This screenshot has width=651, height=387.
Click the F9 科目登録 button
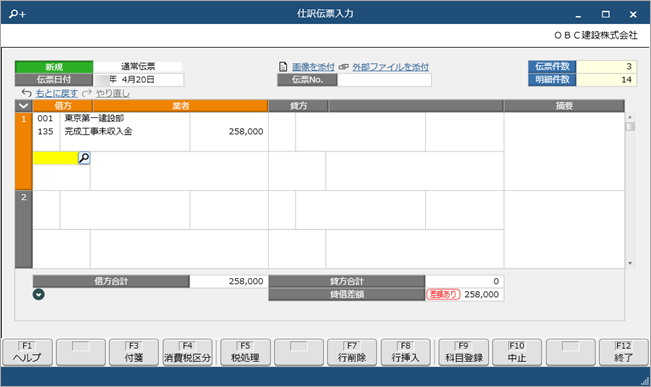463,352
